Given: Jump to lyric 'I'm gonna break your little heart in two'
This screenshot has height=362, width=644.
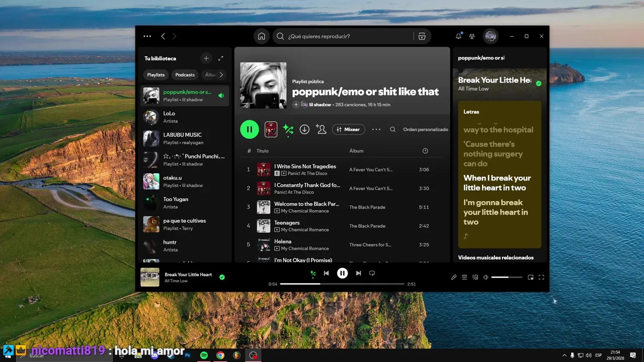Looking at the screenshot, I should (x=496, y=212).
